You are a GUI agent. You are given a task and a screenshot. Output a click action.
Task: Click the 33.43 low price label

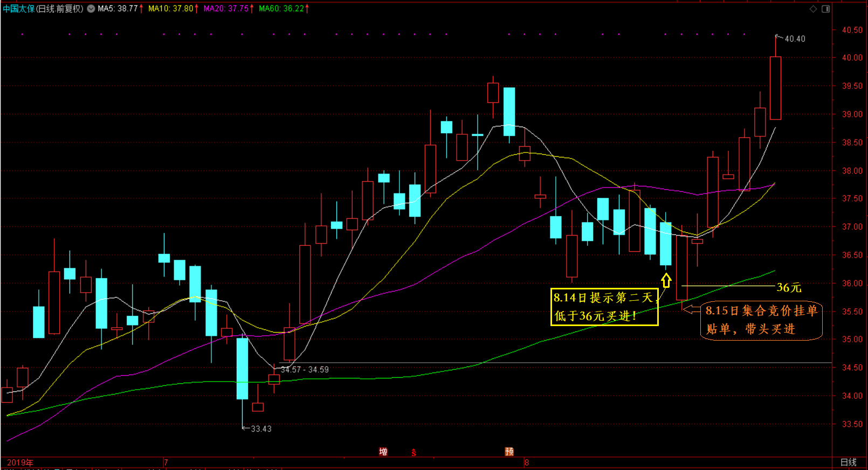point(261,429)
